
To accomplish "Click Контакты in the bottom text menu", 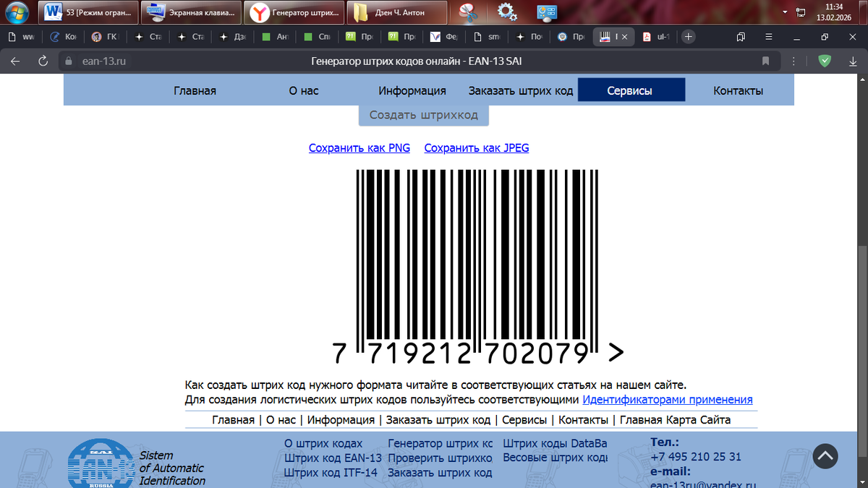I will (x=584, y=420).
